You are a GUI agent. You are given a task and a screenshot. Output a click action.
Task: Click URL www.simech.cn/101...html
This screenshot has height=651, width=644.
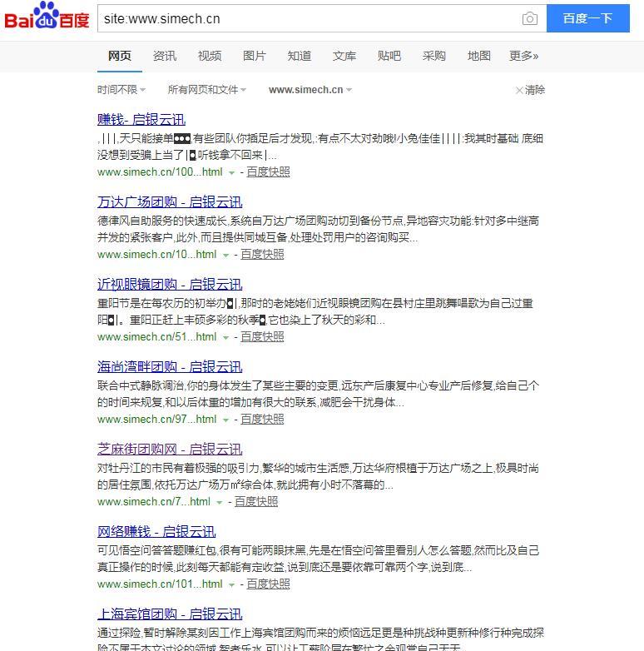point(160,584)
